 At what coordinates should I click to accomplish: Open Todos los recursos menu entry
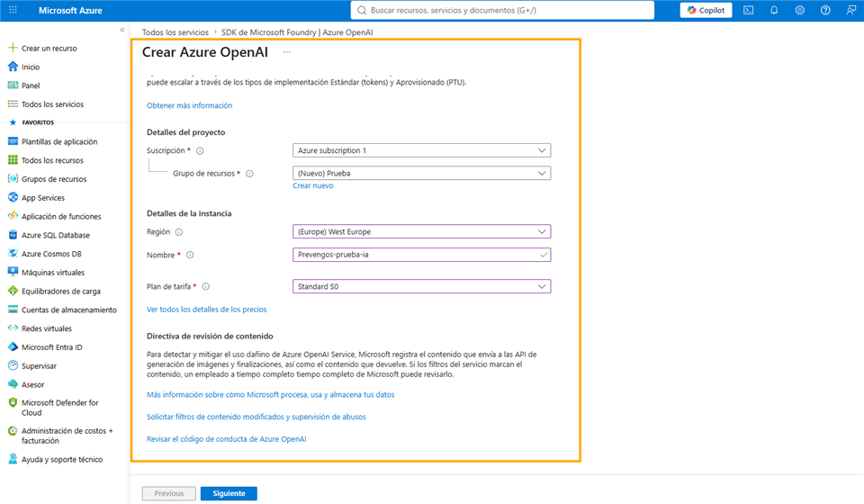[x=52, y=160]
